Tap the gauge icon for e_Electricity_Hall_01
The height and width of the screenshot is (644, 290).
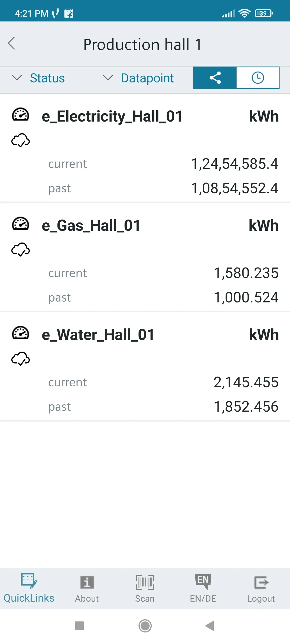click(20, 115)
